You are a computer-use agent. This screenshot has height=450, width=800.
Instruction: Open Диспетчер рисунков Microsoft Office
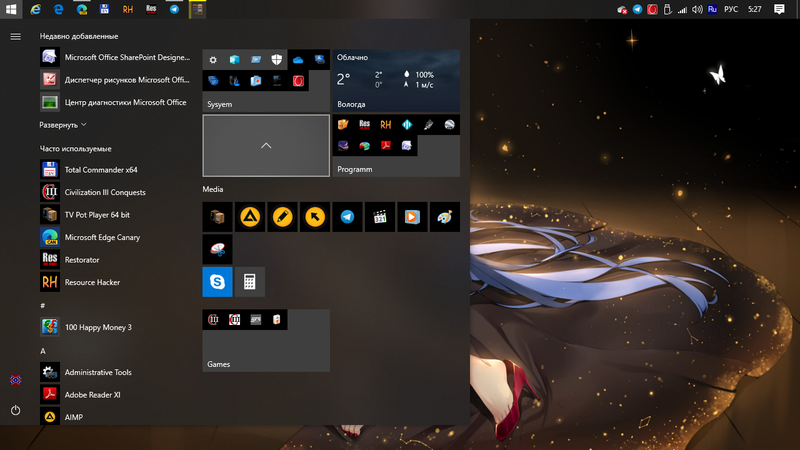point(116,80)
